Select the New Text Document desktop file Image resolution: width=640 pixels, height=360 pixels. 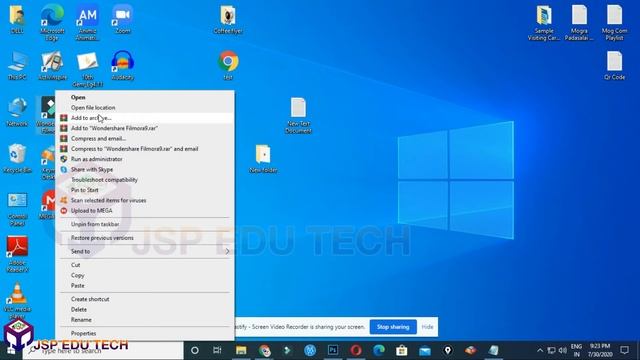pos(298,116)
